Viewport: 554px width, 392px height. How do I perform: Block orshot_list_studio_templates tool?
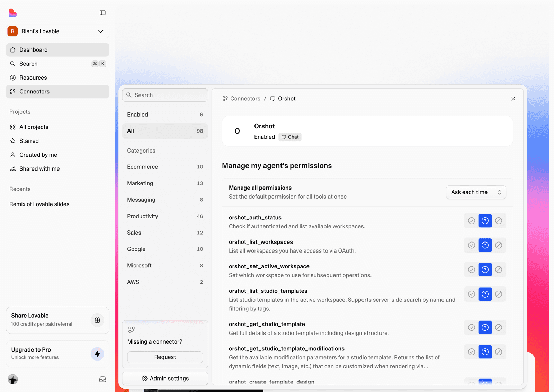(499, 294)
